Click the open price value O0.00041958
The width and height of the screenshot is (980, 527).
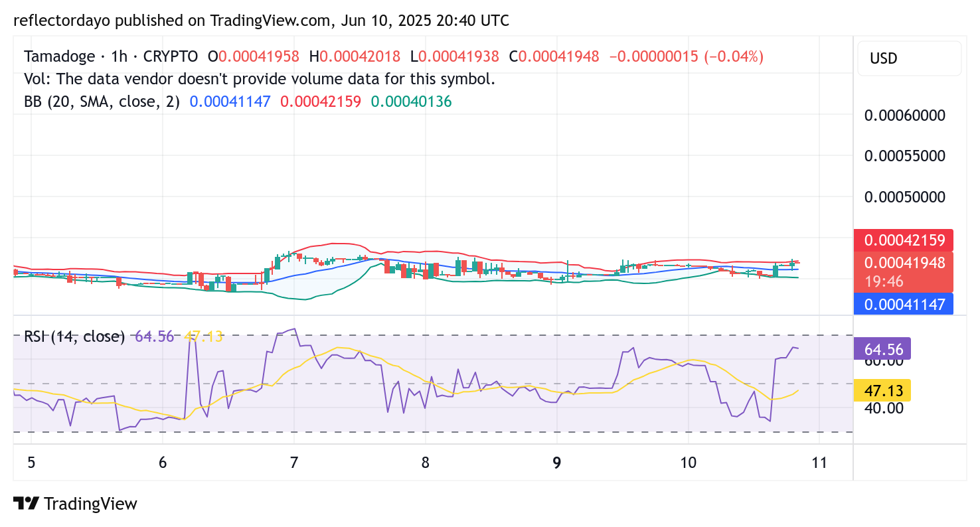(253, 56)
